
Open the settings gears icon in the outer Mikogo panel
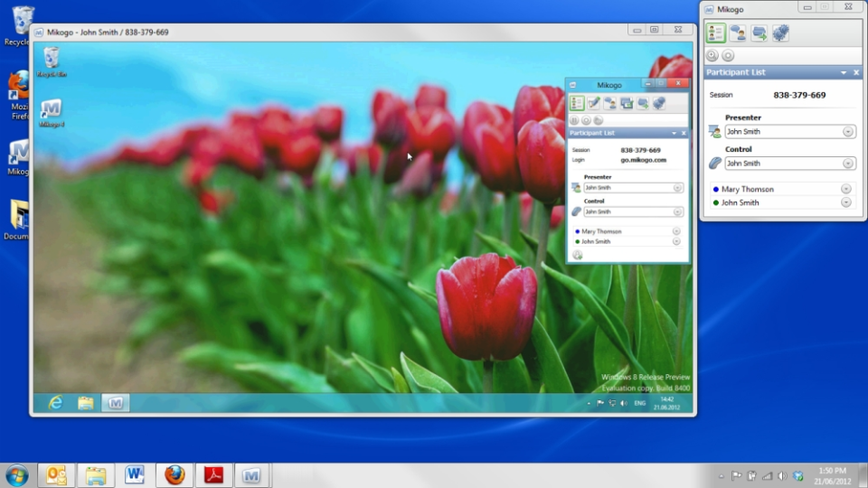(780, 33)
